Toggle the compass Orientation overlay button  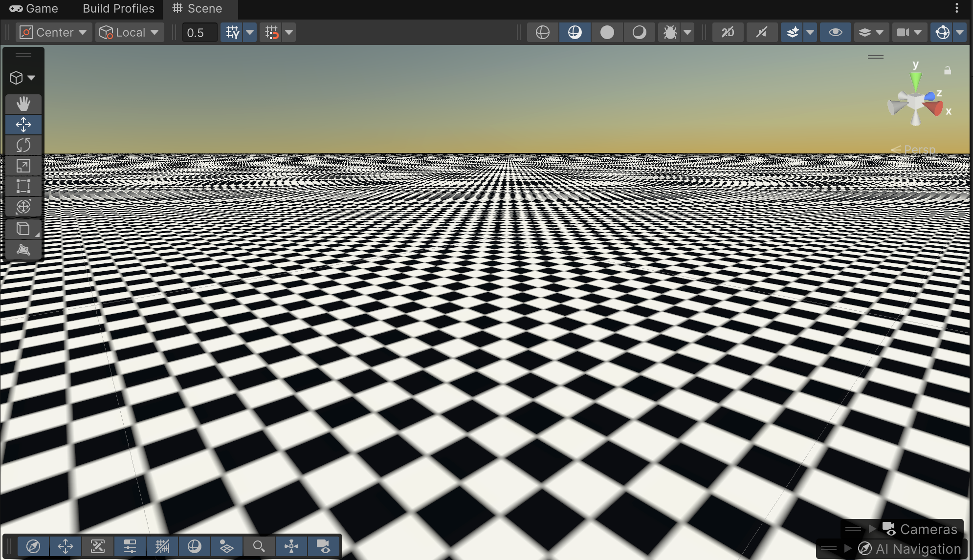[33, 546]
